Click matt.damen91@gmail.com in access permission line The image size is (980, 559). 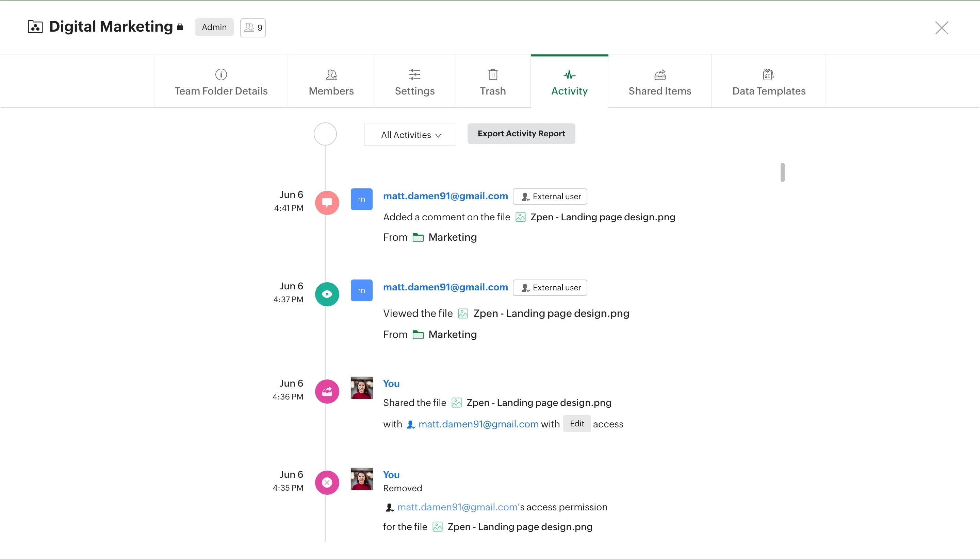pyautogui.click(x=457, y=507)
